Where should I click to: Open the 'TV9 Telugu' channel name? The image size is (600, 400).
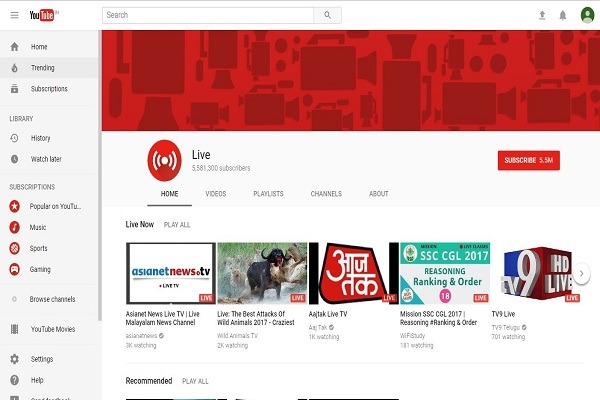coord(506,327)
